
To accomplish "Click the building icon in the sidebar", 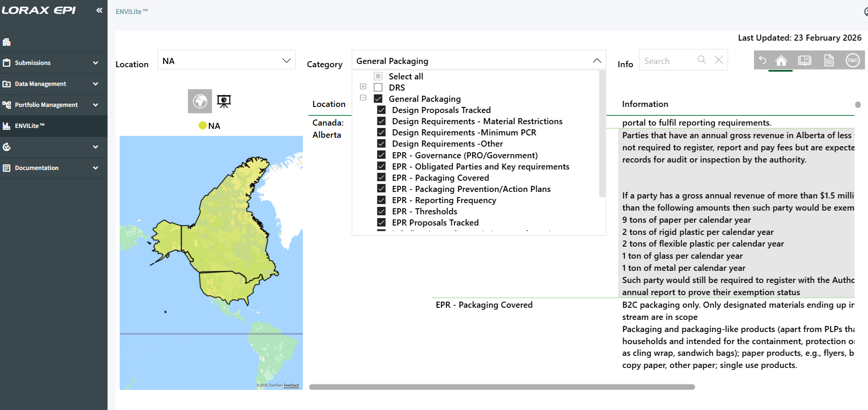I will (7, 42).
